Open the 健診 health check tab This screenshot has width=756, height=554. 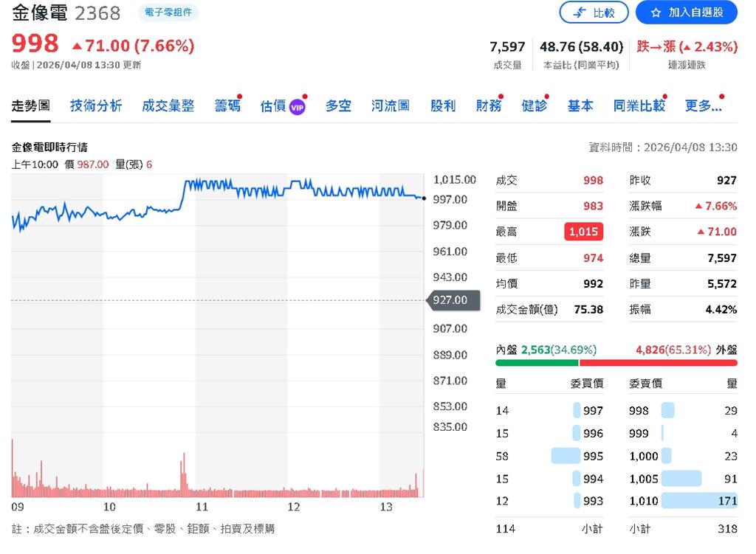point(535,105)
